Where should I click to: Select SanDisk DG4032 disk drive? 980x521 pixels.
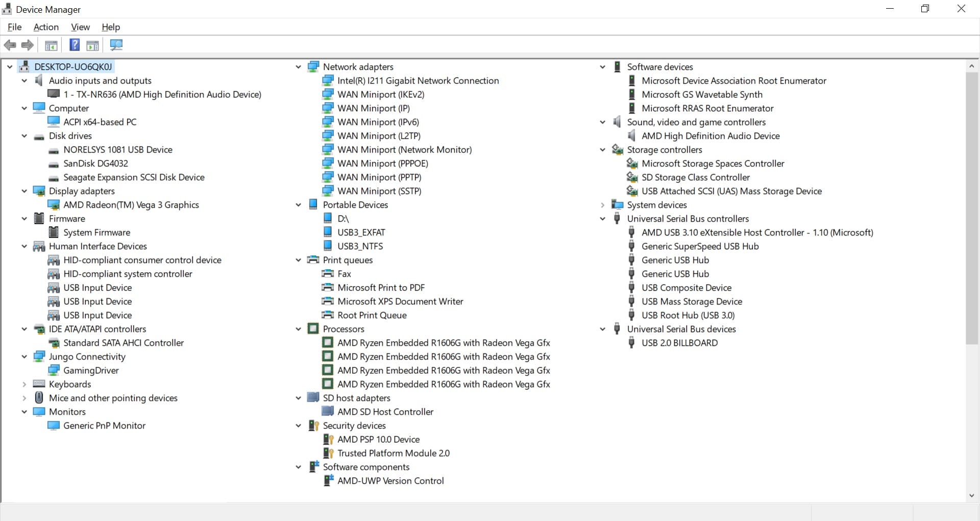pyautogui.click(x=95, y=163)
